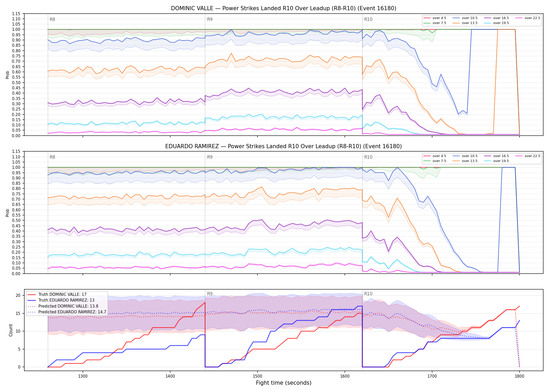
Task: Click 'over 16.5' legend entry in Ramirez chart
Action: pos(496,156)
